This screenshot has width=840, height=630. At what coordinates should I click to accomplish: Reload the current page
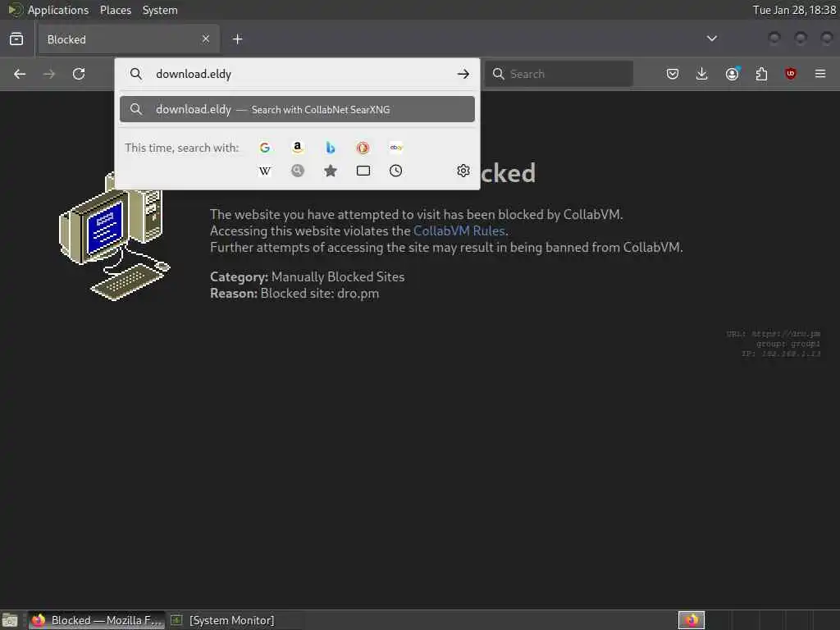[79, 74]
